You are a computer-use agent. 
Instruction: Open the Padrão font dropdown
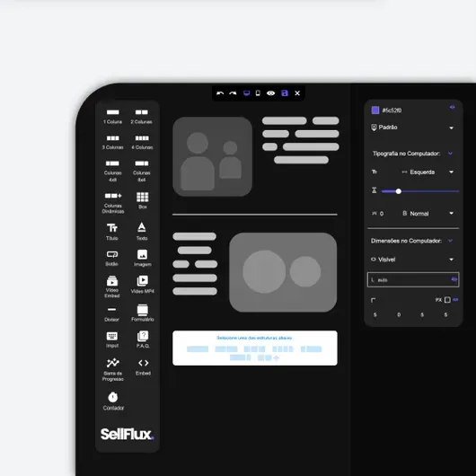point(413,128)
